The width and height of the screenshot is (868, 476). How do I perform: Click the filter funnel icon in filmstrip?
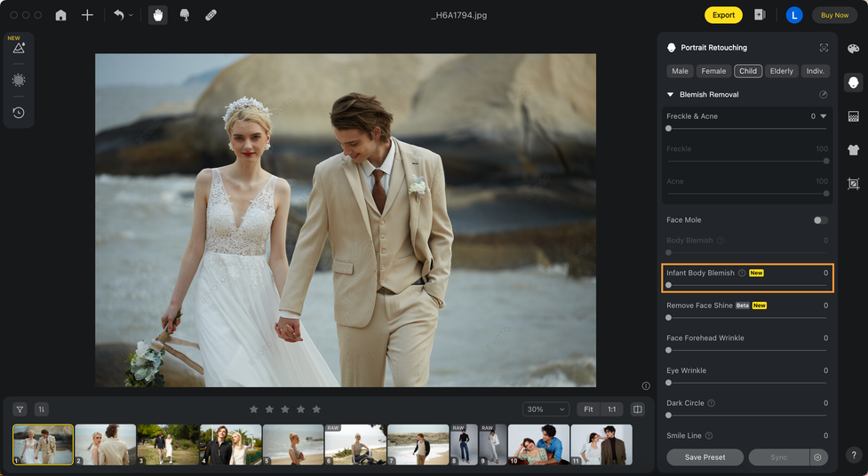(20, 409)
